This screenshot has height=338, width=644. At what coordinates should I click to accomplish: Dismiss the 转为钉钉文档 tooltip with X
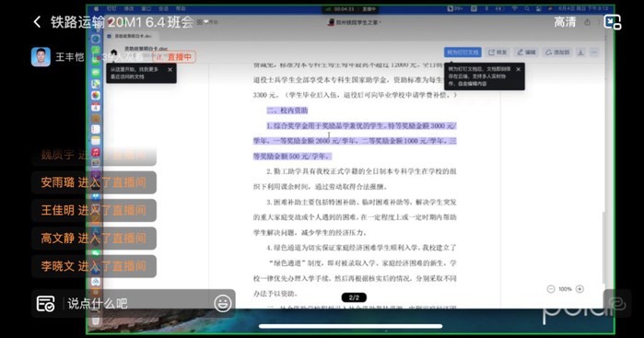pyautogui.click(x=518, y=69)
